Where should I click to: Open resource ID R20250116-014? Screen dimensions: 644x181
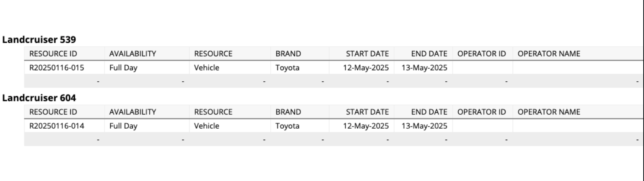pyautogui.click(x=57, y=126)
